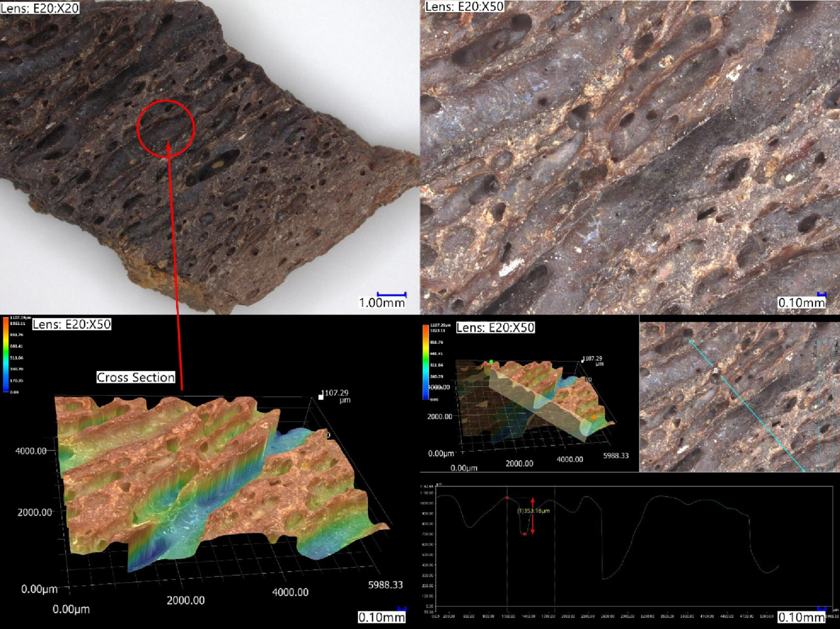
Task: Click the 5988.33 axis value on large 3D view
Action: pos(385,584)
